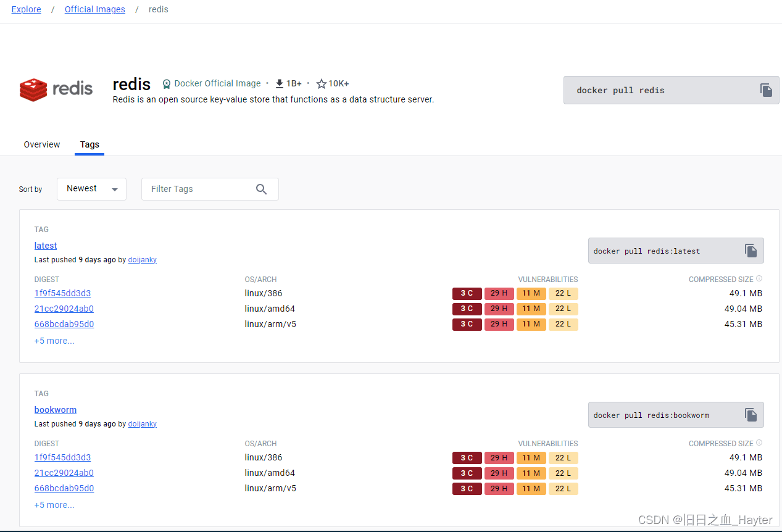Viewport: 782px width, 532px height.
Task: Open the latest tag link
Action: click(46, 246)
